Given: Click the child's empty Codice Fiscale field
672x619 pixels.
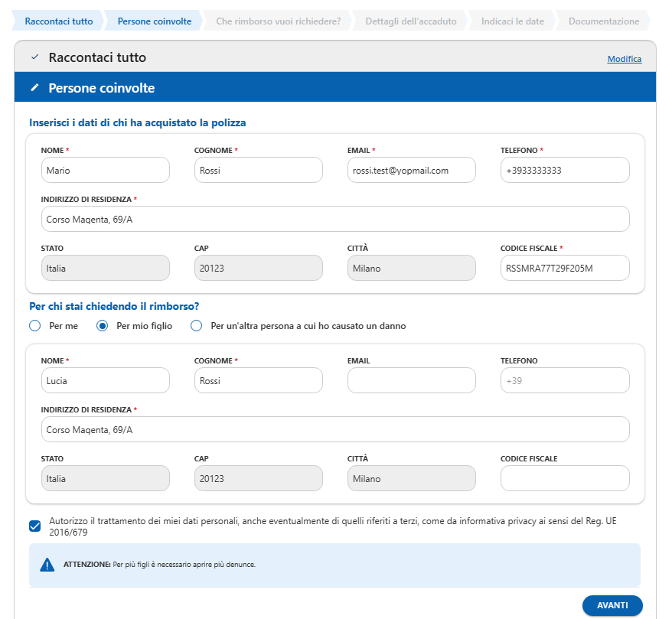Looking at the screenshot, I should (564, 478).
